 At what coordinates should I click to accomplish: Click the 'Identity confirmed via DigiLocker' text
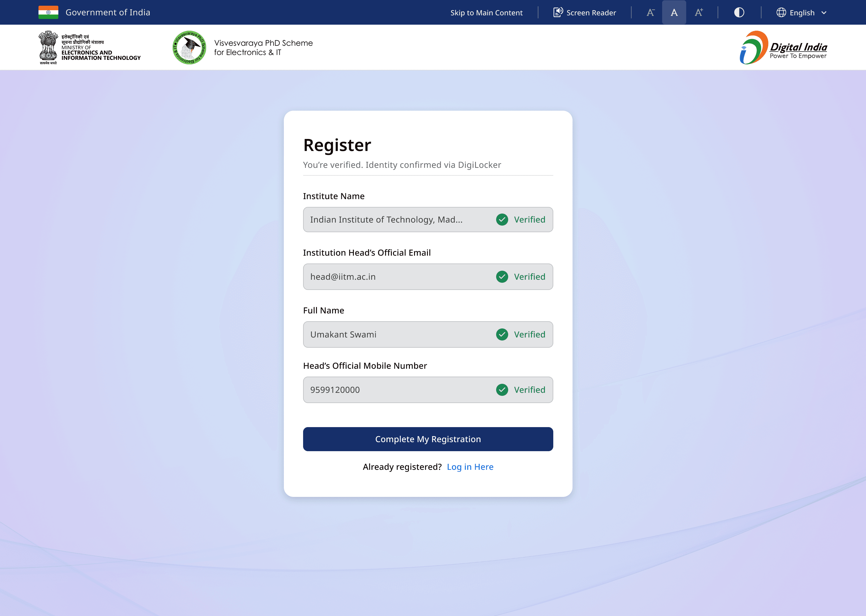click(x=433, y=165)
